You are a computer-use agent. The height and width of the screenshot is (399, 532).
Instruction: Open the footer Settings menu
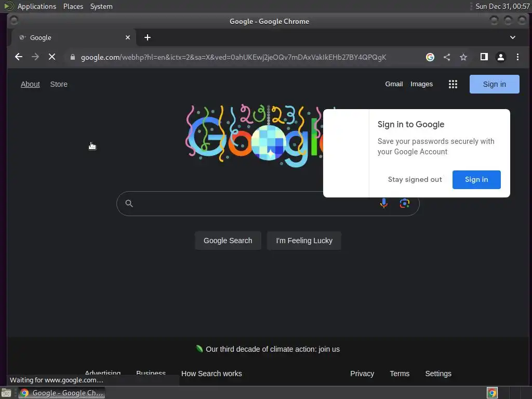[438, 374]
